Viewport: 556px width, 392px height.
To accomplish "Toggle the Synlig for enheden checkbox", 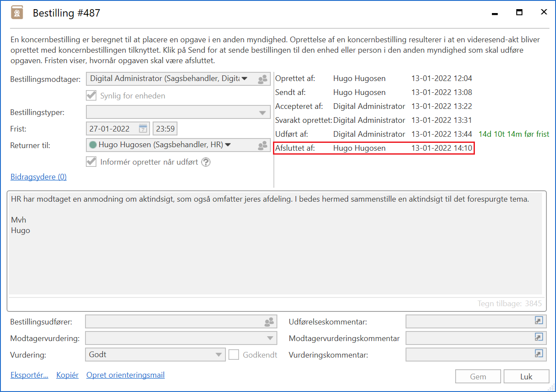I will (91, 96).
